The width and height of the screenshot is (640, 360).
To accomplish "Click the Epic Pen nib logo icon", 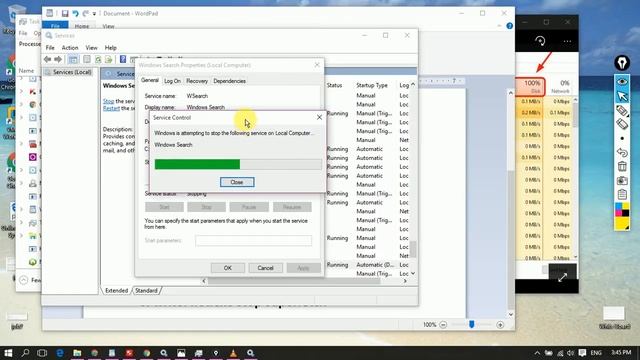I will [x=622, y=63].
